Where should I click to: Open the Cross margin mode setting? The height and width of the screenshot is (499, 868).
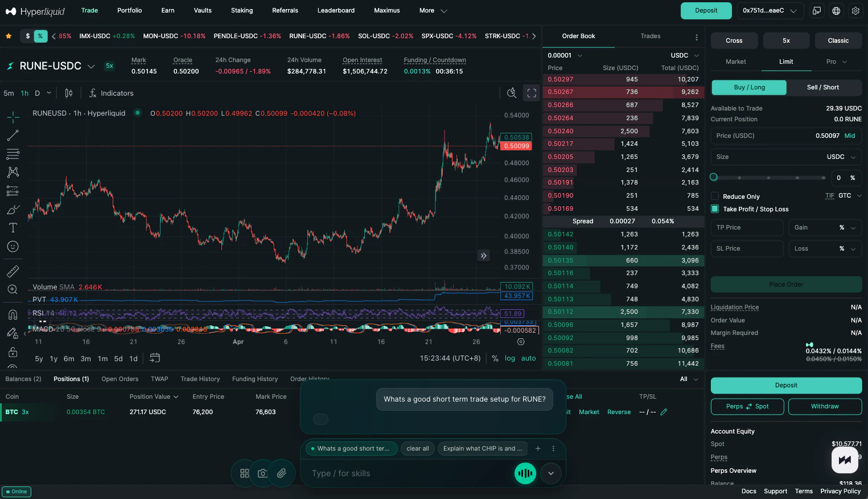[734, 40]
